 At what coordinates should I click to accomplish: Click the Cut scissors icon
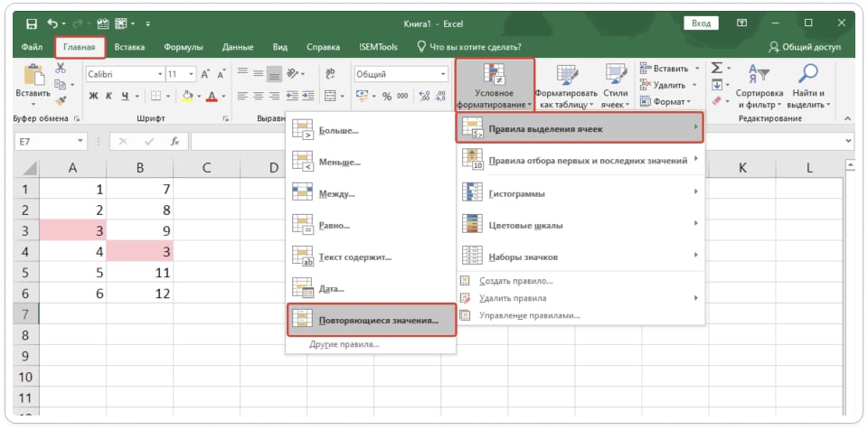coord(61,68)
